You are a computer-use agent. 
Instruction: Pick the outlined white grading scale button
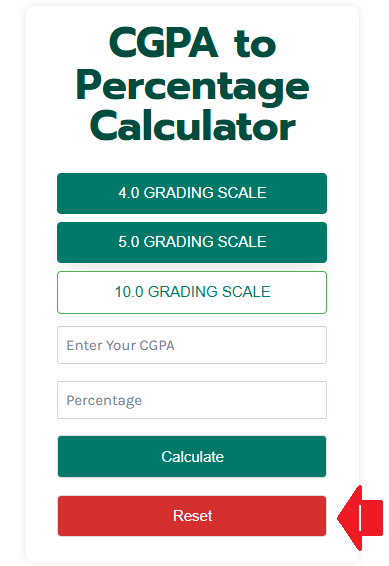[192, 292]
